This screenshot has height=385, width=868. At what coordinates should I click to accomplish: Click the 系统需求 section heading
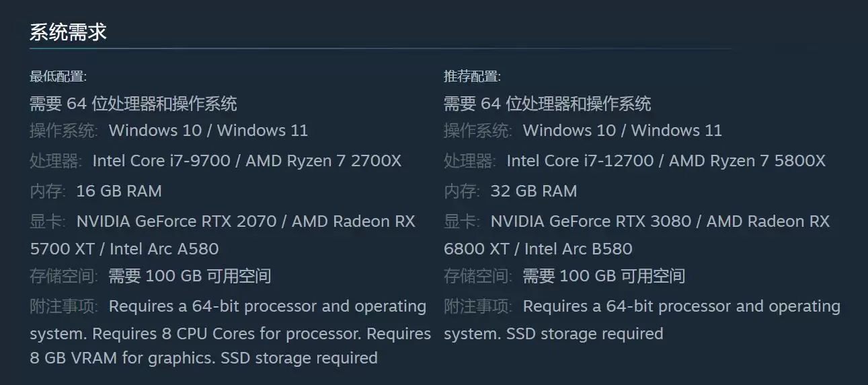click(x=68, y=32)
